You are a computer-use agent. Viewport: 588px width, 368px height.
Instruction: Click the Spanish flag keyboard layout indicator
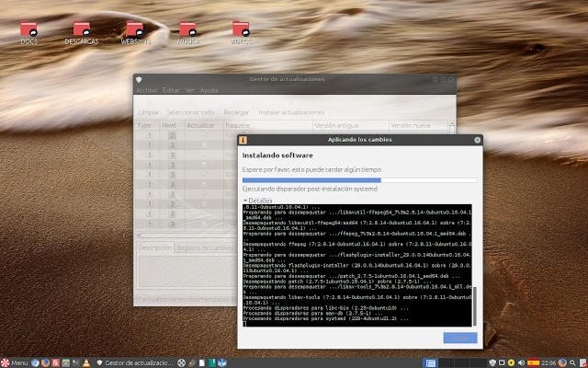tap(533, 362)
